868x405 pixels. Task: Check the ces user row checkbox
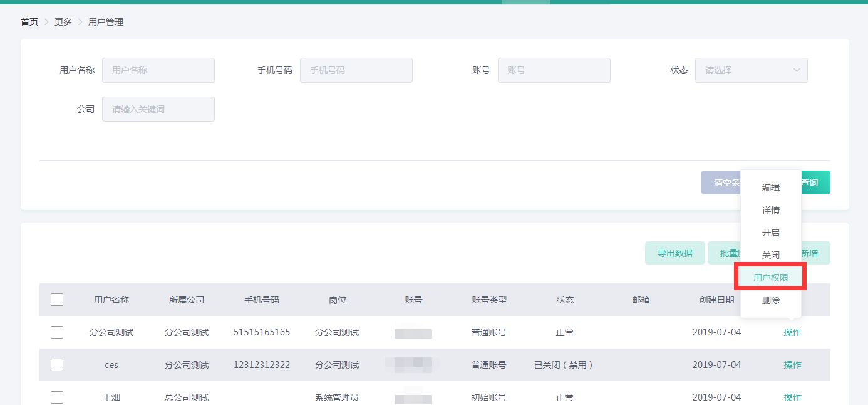[x=57, y=365]
